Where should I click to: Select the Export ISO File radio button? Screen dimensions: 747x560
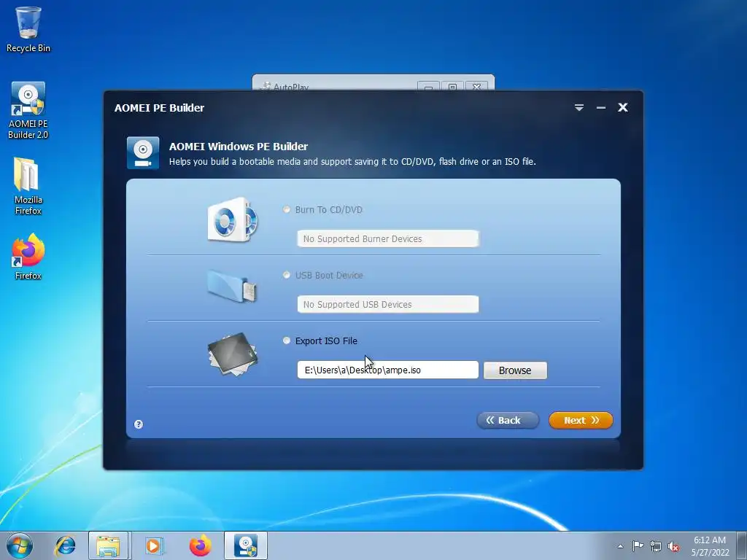pyautogui.click(x=286, y=341)
